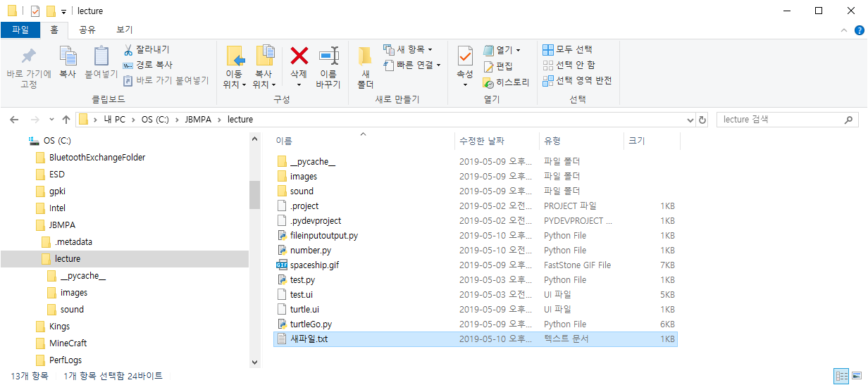Open 복사 위치 (Copy to) menu
The image size is (868, 385).
264,68
